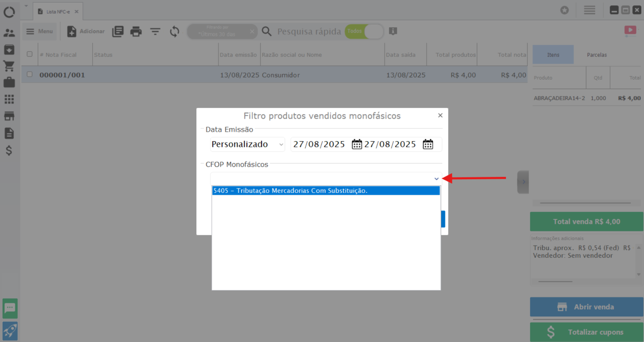Image resolution: width=644 pixels, height=342 pixels.
Task: Click the print icon in toolbar
Action: (136, 31)
